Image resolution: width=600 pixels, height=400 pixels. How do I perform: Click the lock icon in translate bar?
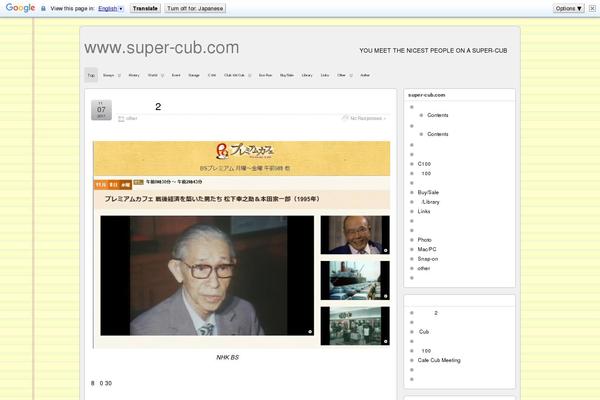click(x=43, y=8)
